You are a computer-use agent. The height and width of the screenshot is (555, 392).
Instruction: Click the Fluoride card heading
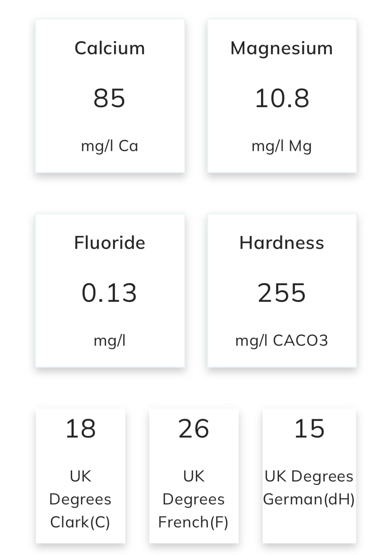(x=110, y=242)
